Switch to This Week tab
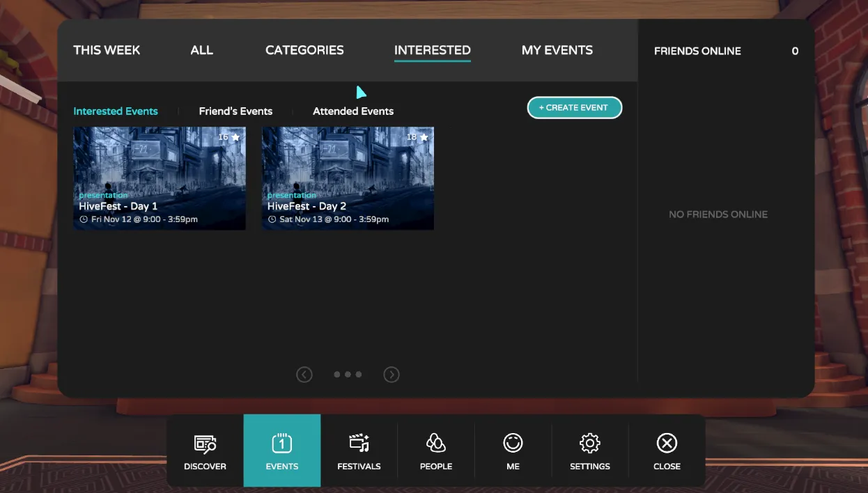This screenshot has height=493, width=868. click(x=107, y=50)
